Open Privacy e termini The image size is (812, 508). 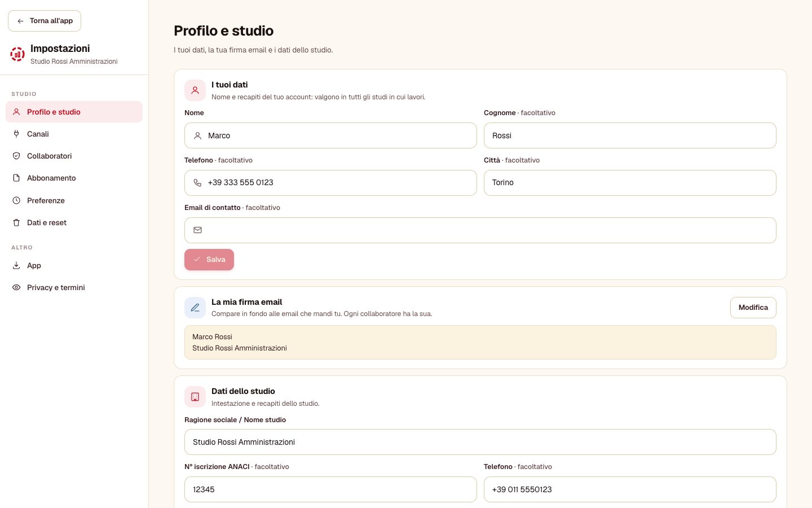tap(74, 287)
